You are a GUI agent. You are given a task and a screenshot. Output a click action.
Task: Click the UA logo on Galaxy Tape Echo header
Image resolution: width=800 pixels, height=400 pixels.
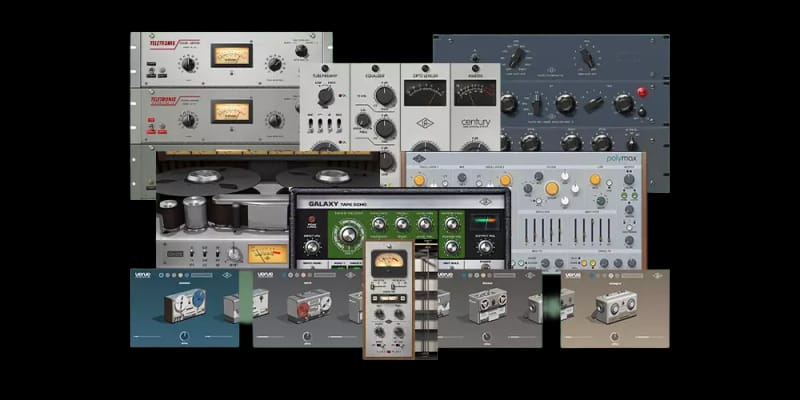pyautogui.click(x=485, y=202)
